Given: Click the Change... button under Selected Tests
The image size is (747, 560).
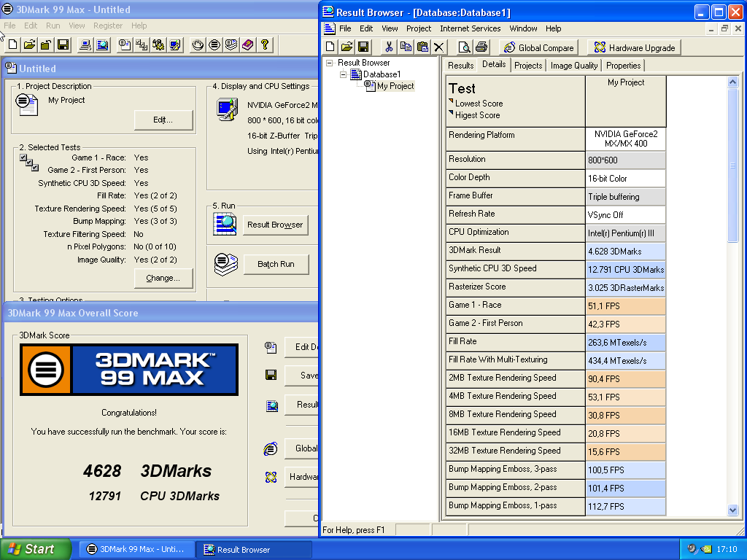Looking at the screenshot, I should (x=163, y=278).
